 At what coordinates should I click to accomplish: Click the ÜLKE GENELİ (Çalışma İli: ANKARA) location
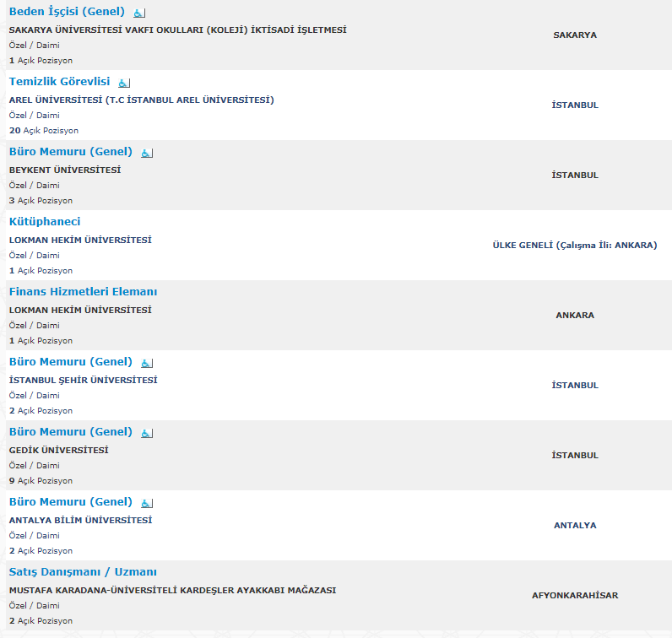pyautogui.click(x=575, y=245)
